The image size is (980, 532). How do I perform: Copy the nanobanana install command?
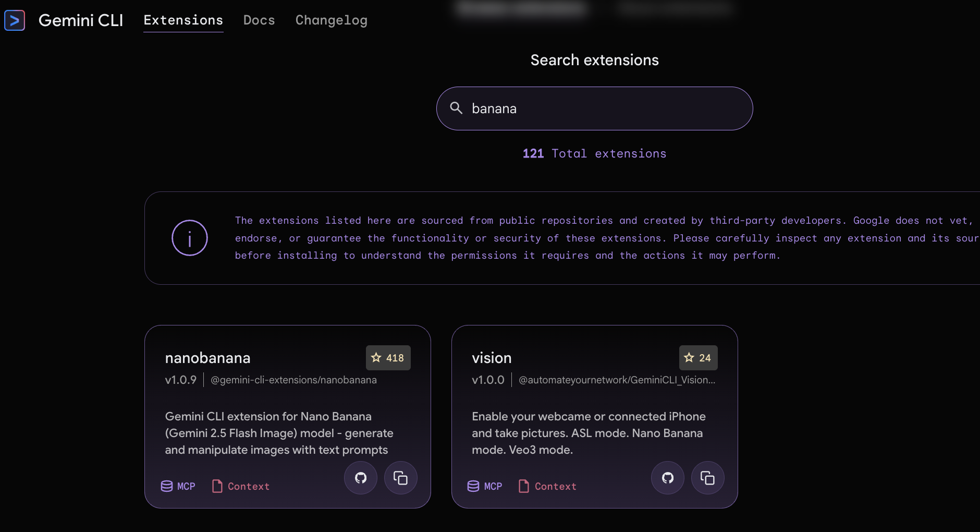[400, 478]
